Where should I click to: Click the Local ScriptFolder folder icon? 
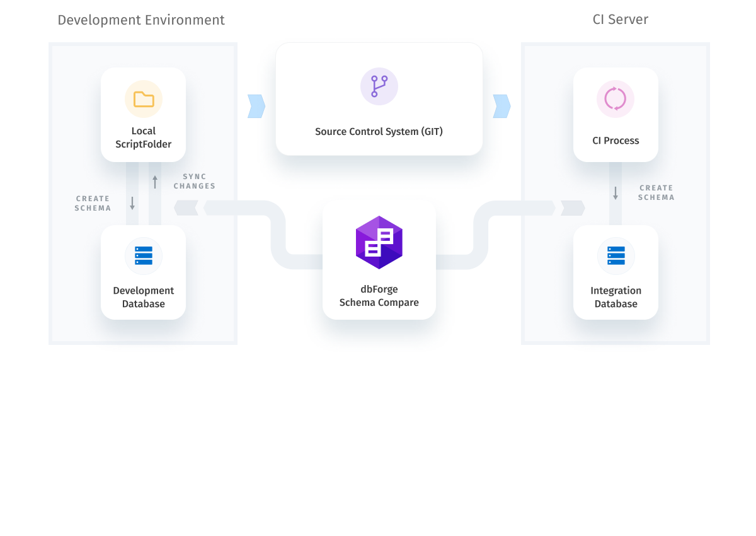(x=143, y=99)
